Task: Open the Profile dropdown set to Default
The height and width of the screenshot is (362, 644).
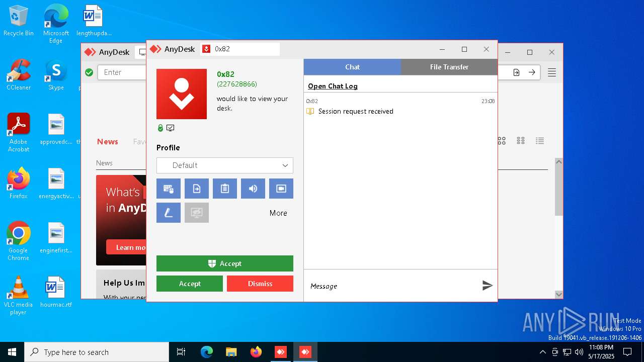Action: point(225,165)
